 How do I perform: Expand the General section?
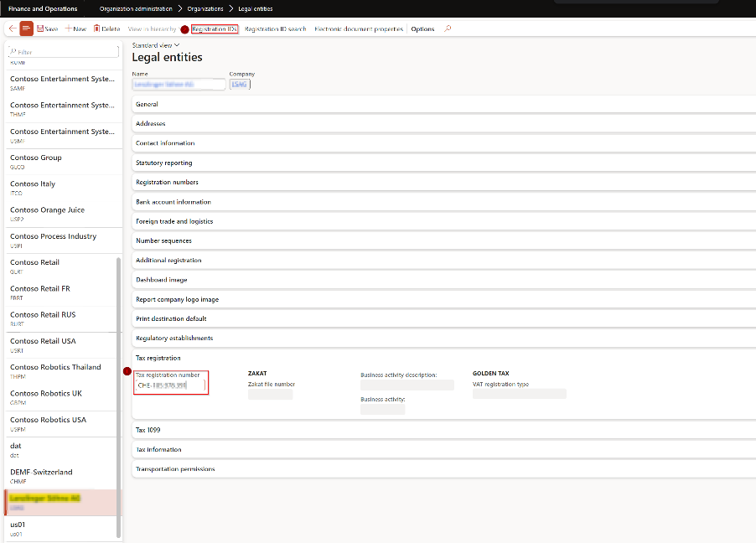[x=443, y=104]
